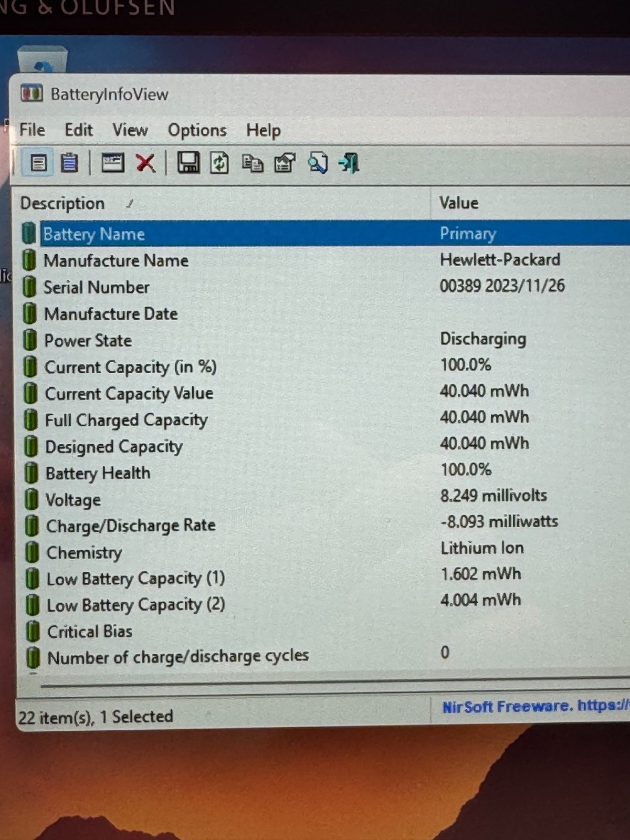
Task: Open the View menu
Action: [130, 130]
